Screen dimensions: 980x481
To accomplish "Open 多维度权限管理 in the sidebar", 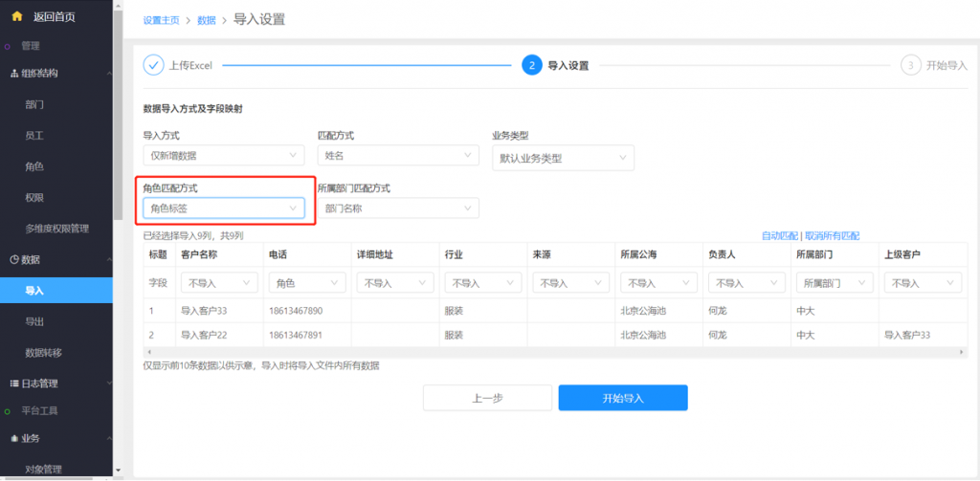I will [56, 229].
